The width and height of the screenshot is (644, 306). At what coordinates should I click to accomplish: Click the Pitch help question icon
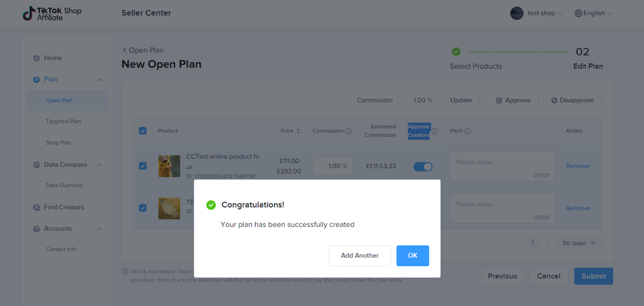click(467, 131)
